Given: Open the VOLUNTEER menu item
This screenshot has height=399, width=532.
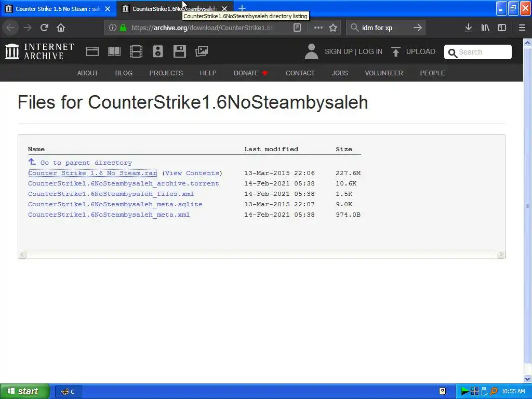Looking at the screenshot, I should [384, 73].
